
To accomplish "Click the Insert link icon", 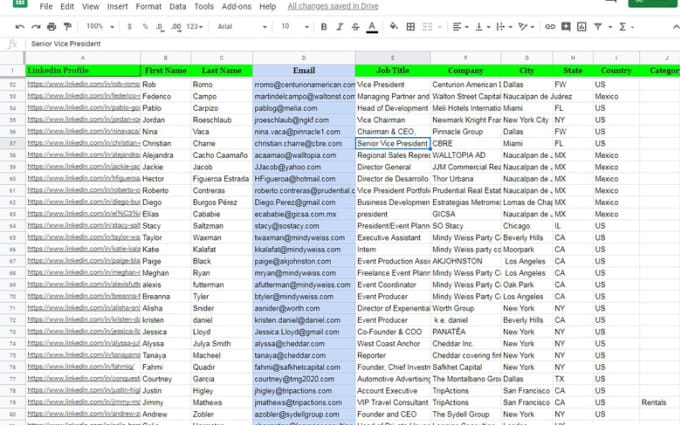I will click(550, 27).
